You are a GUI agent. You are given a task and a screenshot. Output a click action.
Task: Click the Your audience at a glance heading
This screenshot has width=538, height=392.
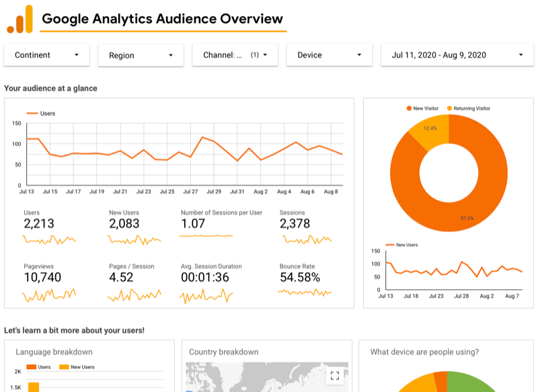pyautogui.click(x=51, y=88)
